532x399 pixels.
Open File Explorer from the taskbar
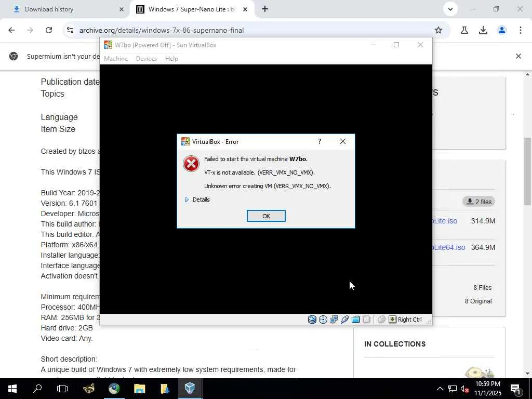pos(139,389)
